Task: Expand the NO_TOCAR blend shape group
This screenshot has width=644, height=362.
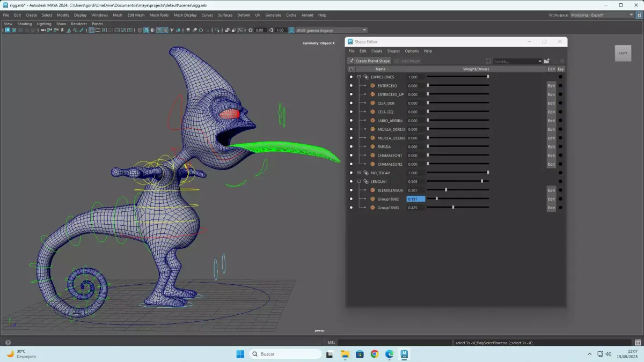Action: 359,173
